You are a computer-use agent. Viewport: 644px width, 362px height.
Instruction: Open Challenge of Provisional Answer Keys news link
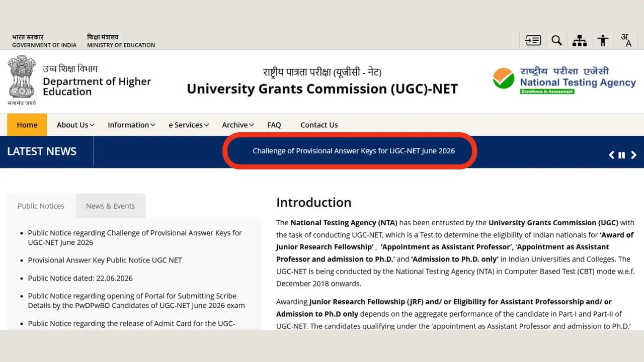tap(354, 151)
